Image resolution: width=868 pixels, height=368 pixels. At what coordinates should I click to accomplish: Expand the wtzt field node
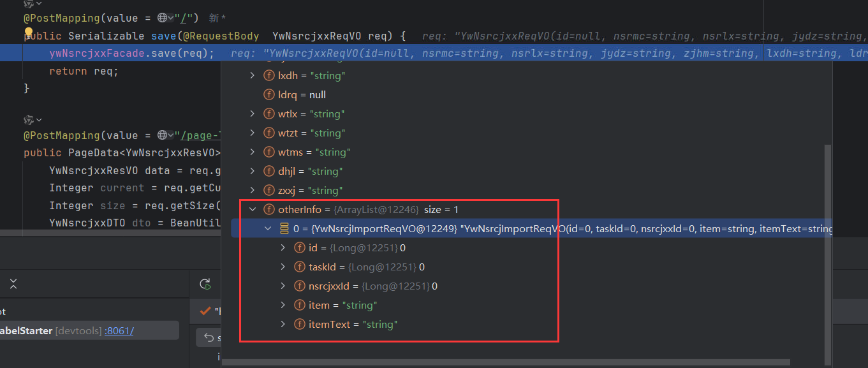253,133
